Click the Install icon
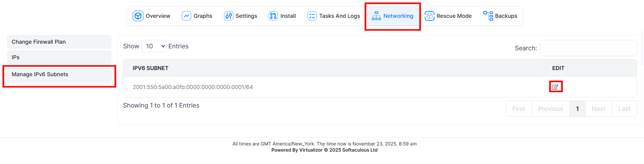The height and width of the screenshot is (164, 644). coord(273,16)
